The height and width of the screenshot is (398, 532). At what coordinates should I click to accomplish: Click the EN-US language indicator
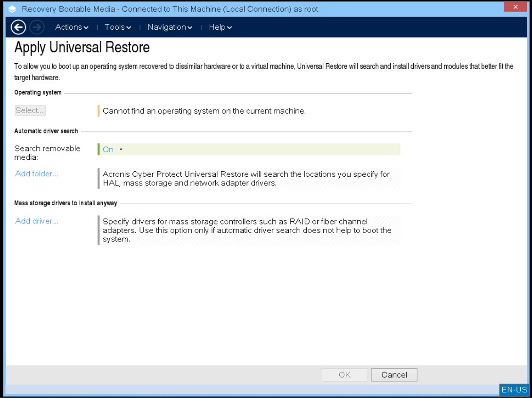(514, 390)
